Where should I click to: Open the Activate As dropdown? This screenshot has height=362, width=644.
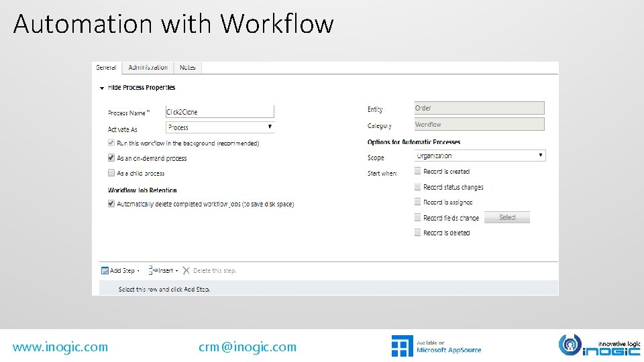pyautogui.click(x=220, y=127)
